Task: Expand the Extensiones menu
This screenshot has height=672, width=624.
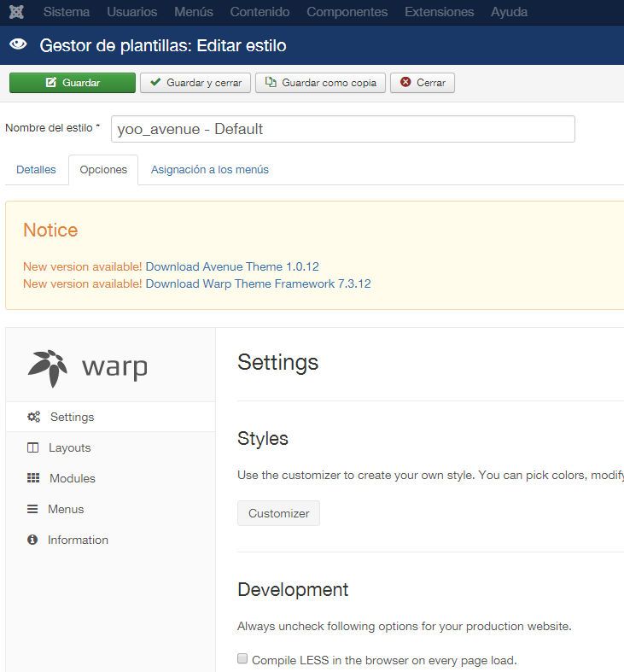Action: [440, 12]
